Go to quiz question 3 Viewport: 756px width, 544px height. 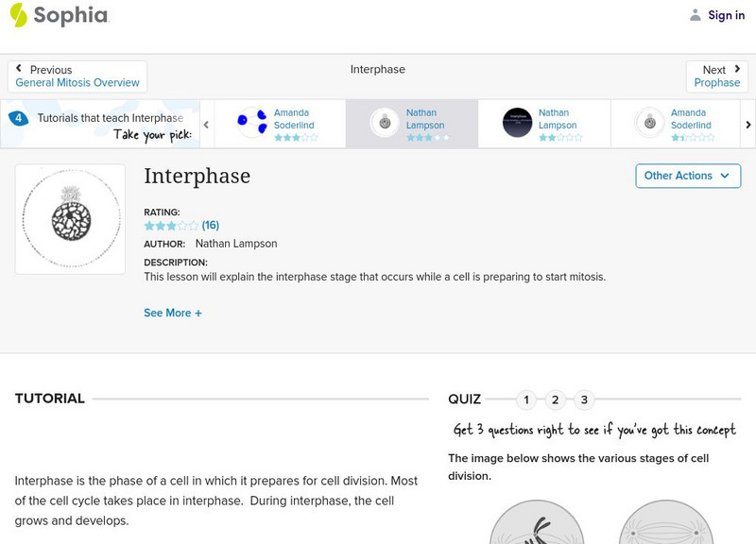point(585,399)
